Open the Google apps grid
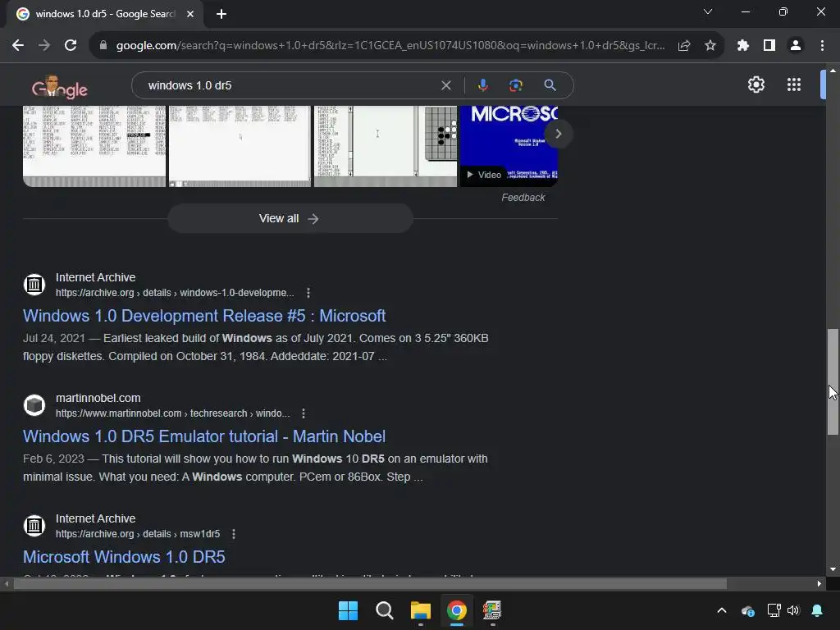Viewport: 840px width, 630px height. pos(794,84)
